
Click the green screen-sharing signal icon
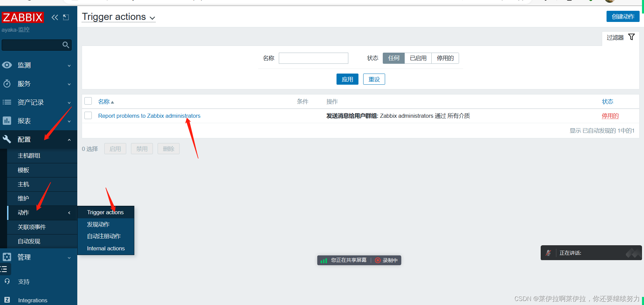[x=324, y=260]
